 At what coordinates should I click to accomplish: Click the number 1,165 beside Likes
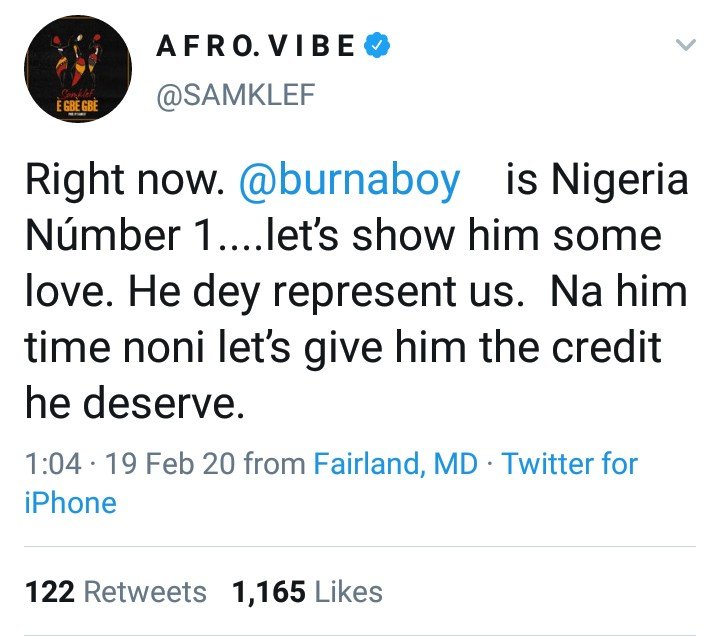point(268,591)
